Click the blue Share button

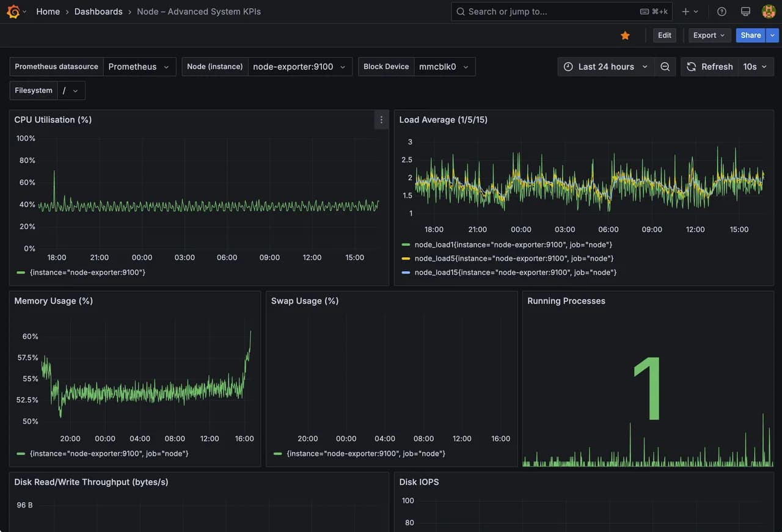[x=751, y=35]
